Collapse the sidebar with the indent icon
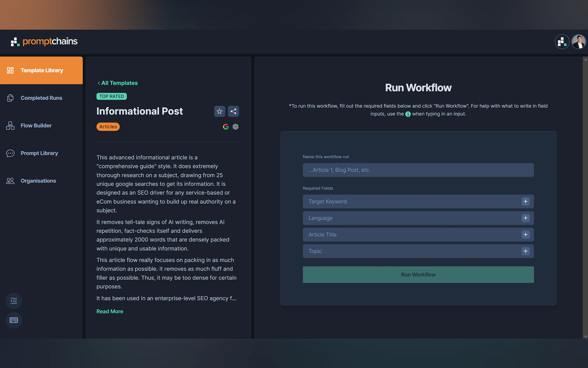Image resolution: width=588 pixels, height=368 pixels. tap(14, 301)
